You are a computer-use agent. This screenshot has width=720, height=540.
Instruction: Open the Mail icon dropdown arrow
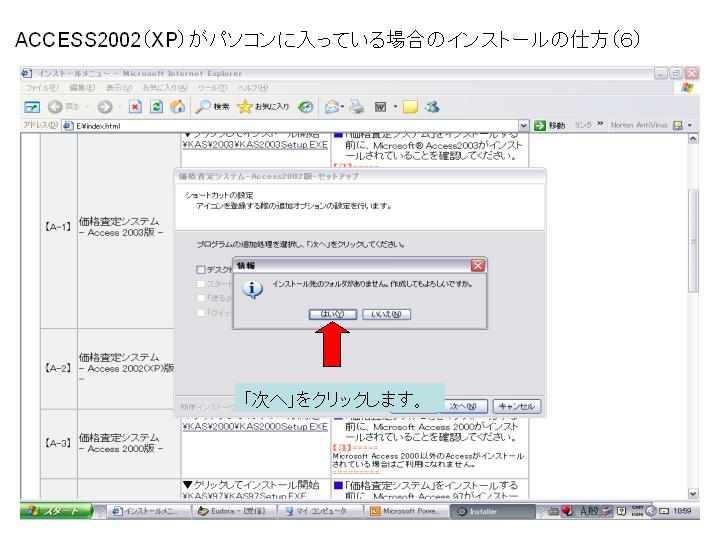point(343,107)
